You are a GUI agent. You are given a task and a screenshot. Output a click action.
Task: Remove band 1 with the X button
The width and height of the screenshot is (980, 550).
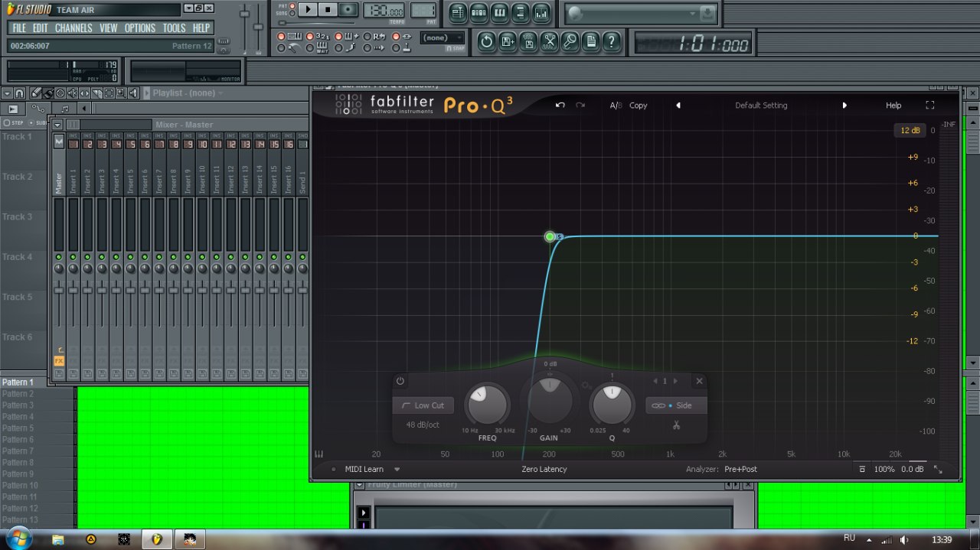pos(699,381)
